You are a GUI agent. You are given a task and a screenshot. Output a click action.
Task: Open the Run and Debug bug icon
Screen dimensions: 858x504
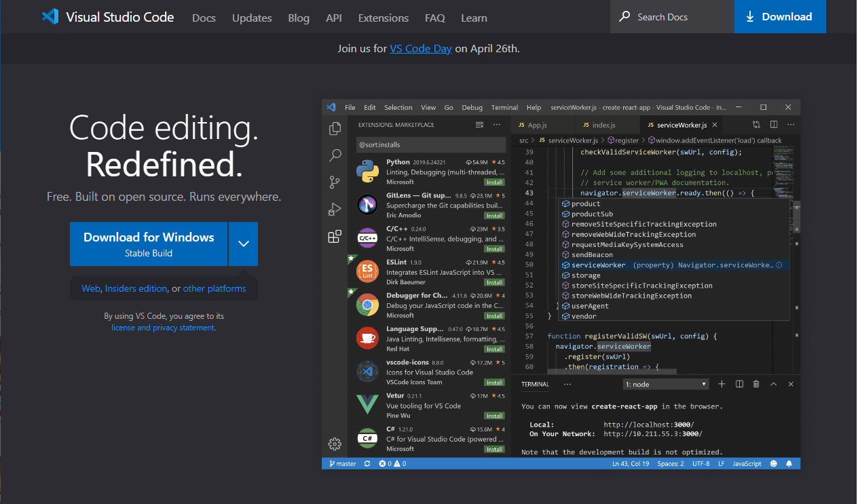[x=335, y=210]
